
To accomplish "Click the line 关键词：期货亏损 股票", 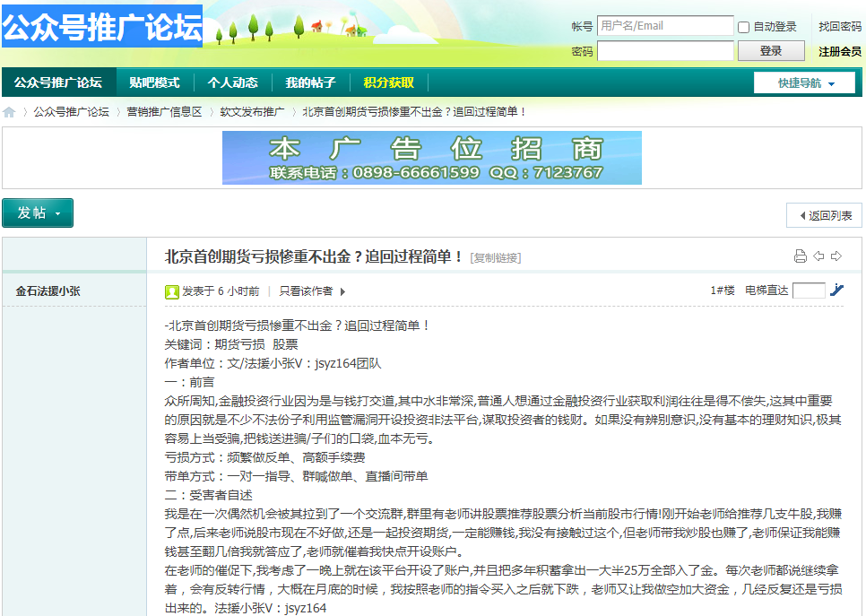I will tap(231, 344).
